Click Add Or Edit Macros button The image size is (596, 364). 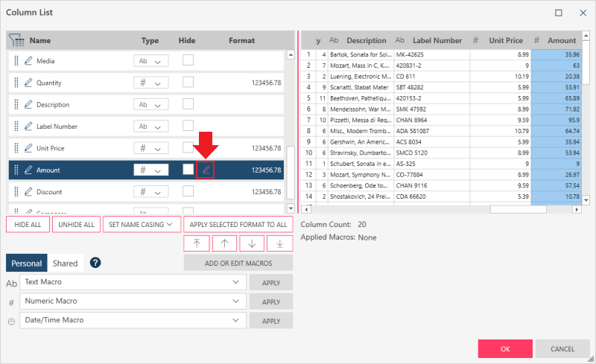coord(238,263)
